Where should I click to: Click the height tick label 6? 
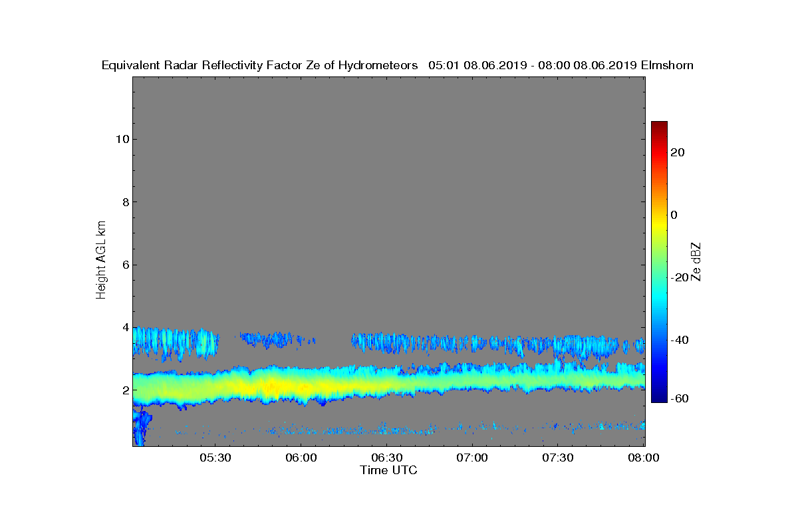pyautogui.click(x=124, y=265)
